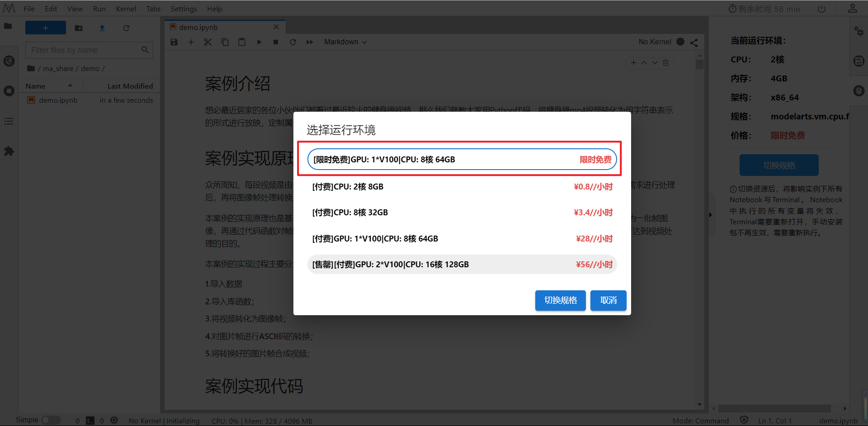Click the Filter files by name field

89,50
